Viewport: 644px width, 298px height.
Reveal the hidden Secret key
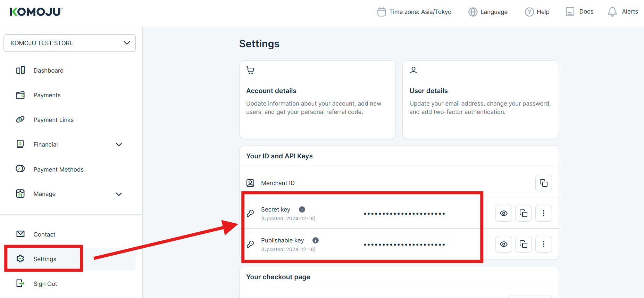(503, 213)
